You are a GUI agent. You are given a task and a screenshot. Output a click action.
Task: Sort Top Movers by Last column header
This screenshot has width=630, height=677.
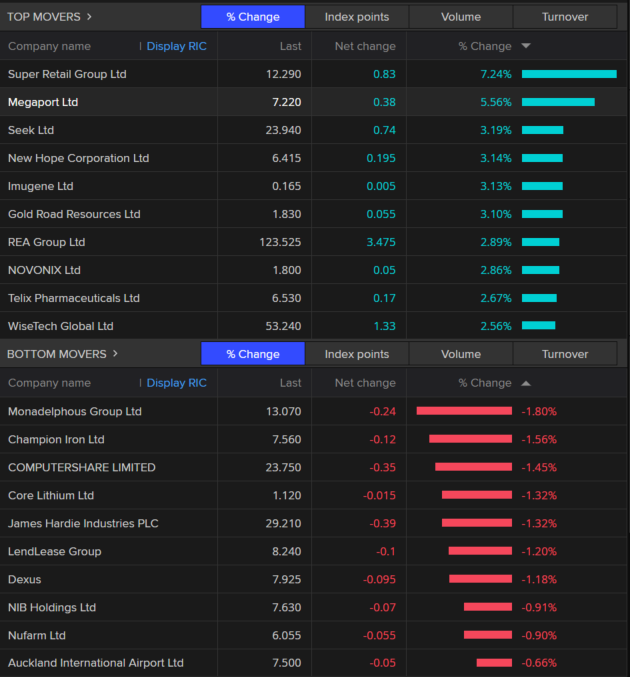pos(290,46)
